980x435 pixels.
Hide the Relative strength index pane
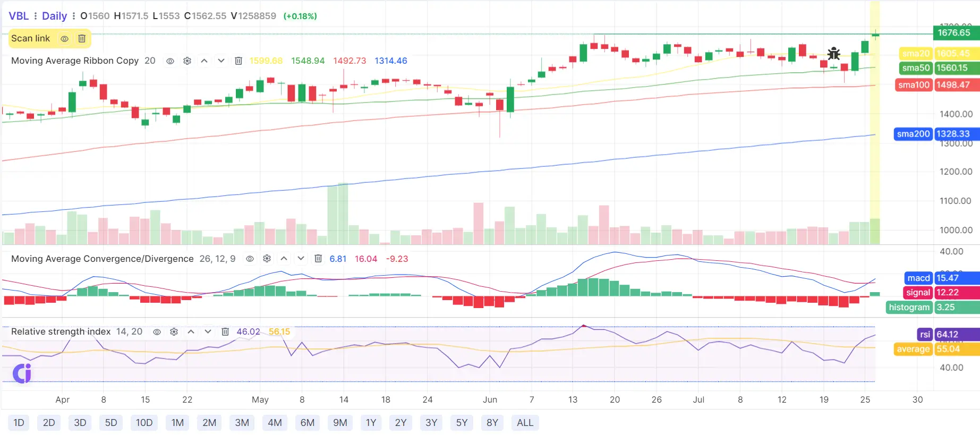pos(157,332)
